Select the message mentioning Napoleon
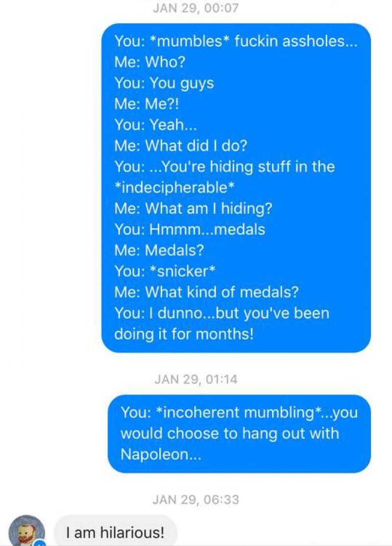392x546 pixels. pos(239,434)
